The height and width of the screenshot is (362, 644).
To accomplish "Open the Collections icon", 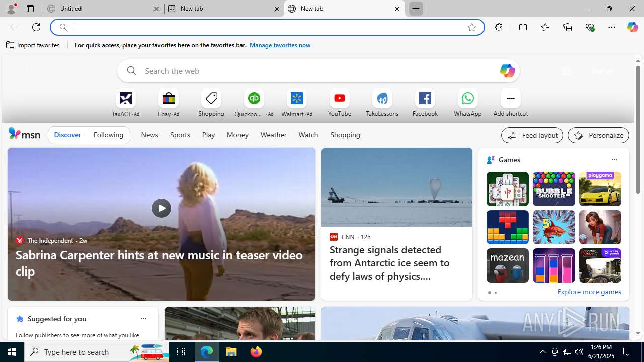I will [568, 27].
